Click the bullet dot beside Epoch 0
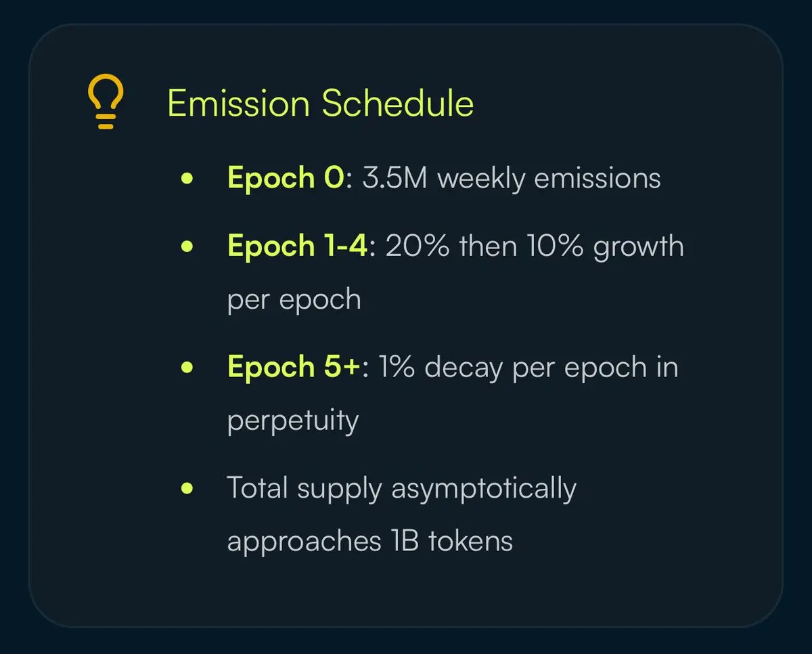This screenshot has height=654, width=812. coord(188,179)
